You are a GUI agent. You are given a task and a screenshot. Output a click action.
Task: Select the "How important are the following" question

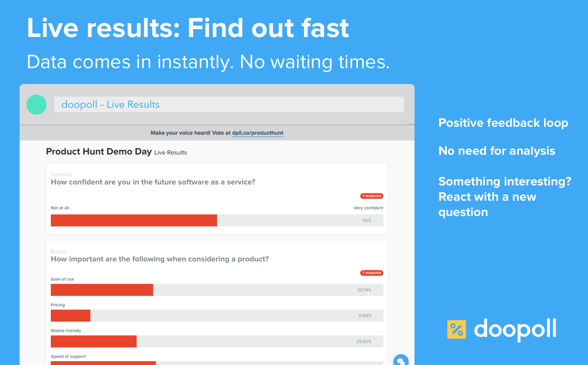[x=160, y=259]
